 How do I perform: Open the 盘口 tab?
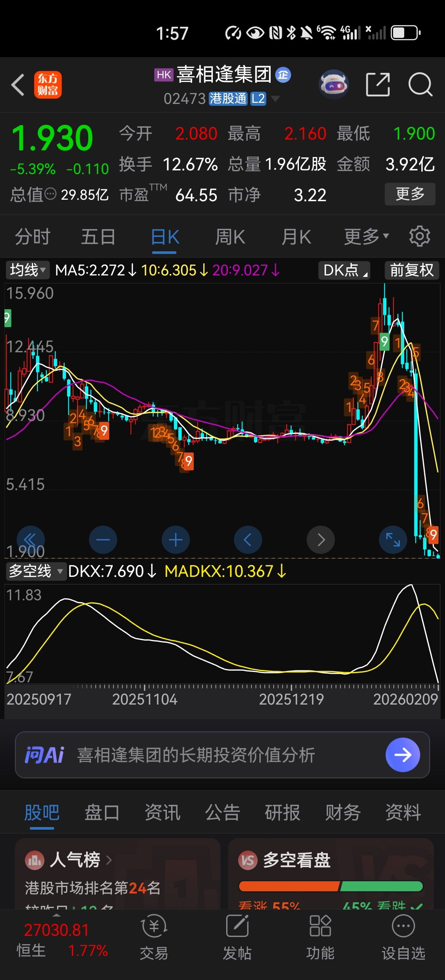102,813
